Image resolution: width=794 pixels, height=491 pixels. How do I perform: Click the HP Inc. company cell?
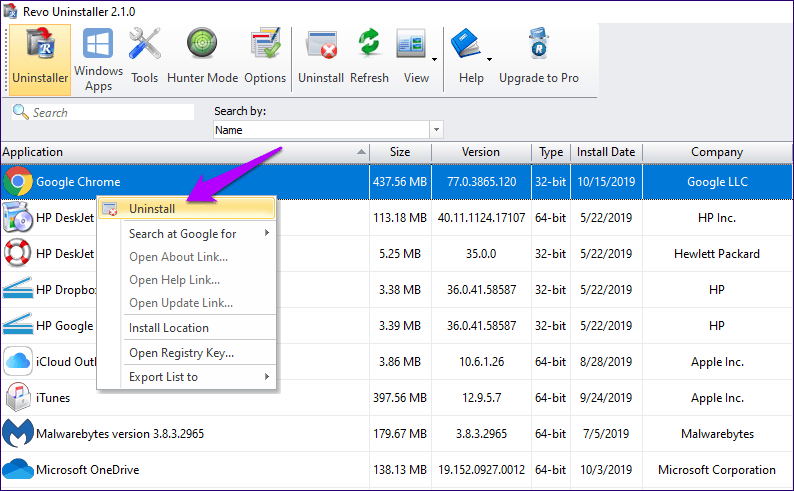pyautogui.click(x=717, y=218)
